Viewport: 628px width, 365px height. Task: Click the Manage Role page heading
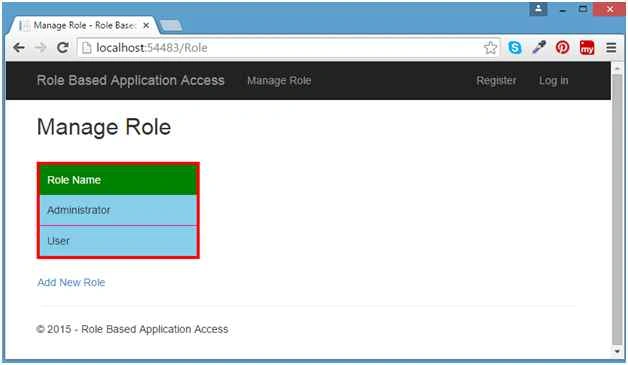coord(104,127)
